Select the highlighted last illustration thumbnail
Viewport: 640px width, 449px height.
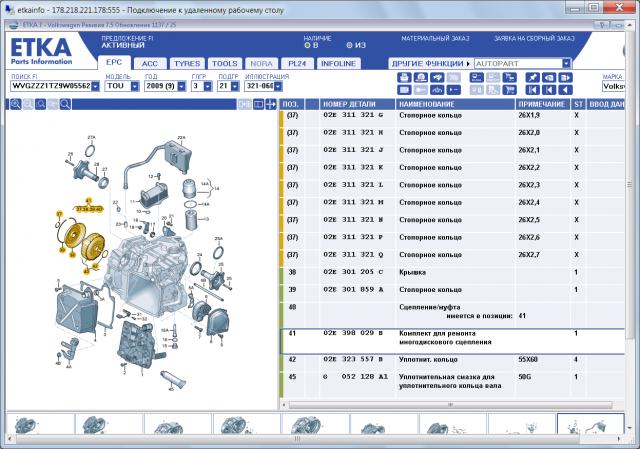click(590, 424)
